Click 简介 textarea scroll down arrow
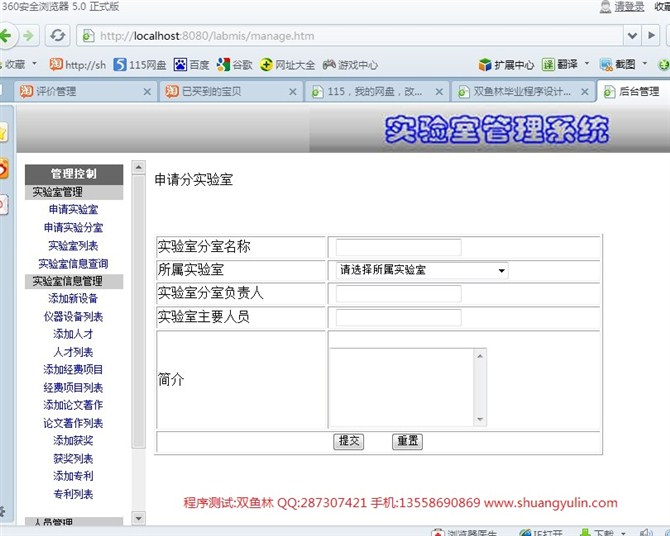 click(480, 419)
